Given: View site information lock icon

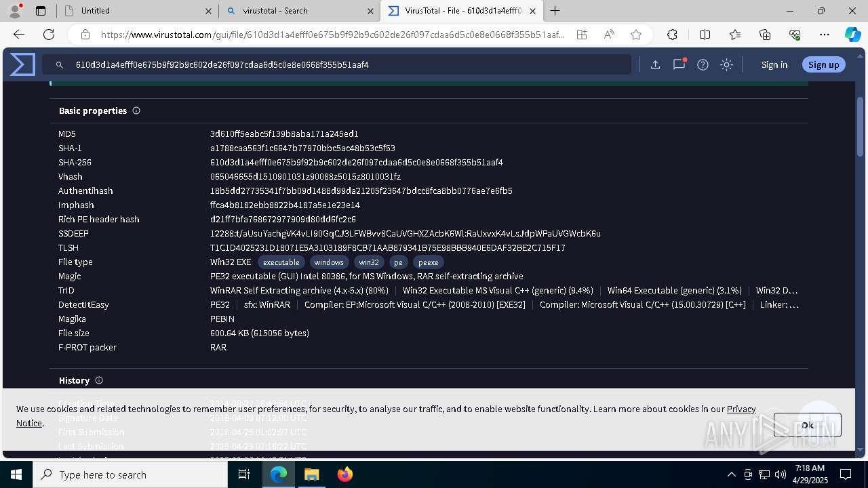Looking at the screenshot, I should [85, 35].
